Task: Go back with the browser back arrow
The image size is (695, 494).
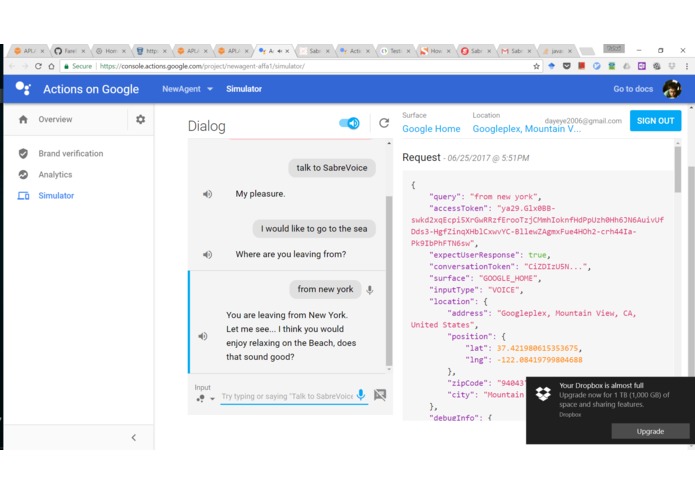Action: [12, 66]
